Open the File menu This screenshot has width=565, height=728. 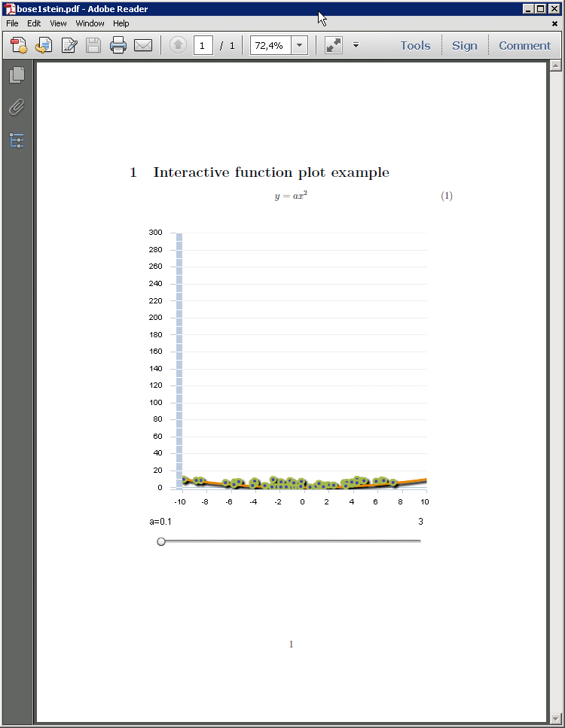(12, 23)
